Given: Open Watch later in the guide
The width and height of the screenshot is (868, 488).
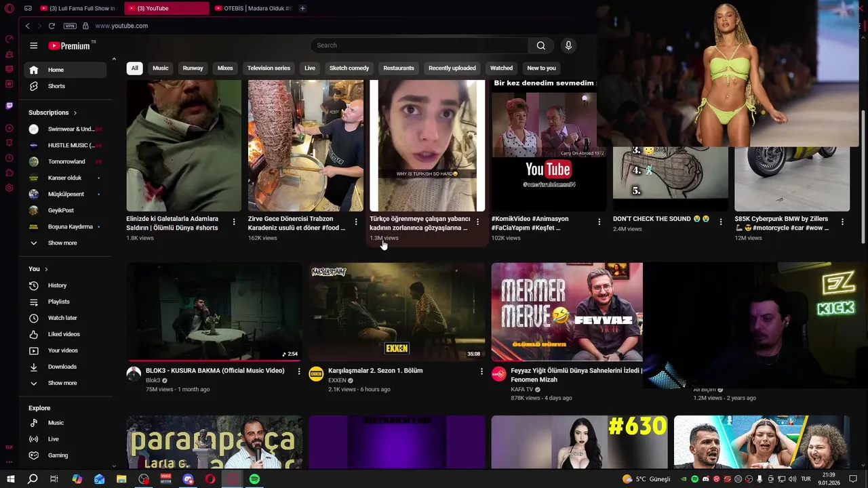Looking at the screenshot, I should click(65, 318).
